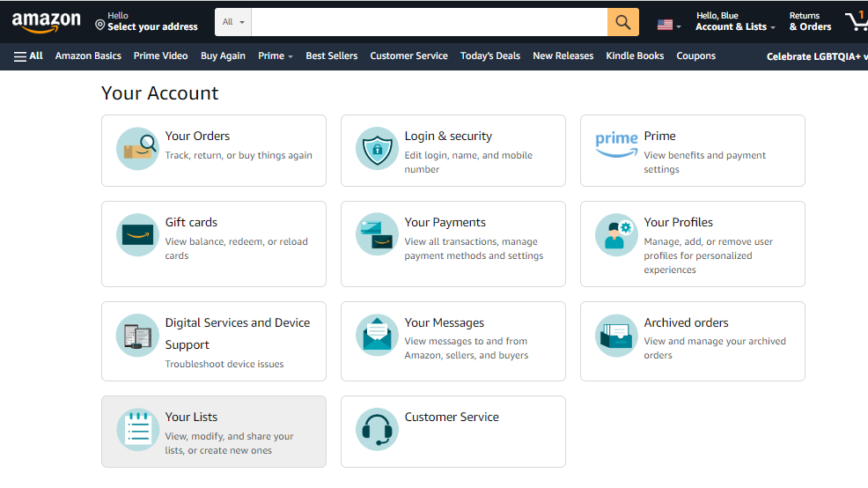Image resolution: width=868 pixels, height=488 pixels.
Task: Click the Your Messages envelope icon
Action: pyautogui.click(x=377, y=336)
